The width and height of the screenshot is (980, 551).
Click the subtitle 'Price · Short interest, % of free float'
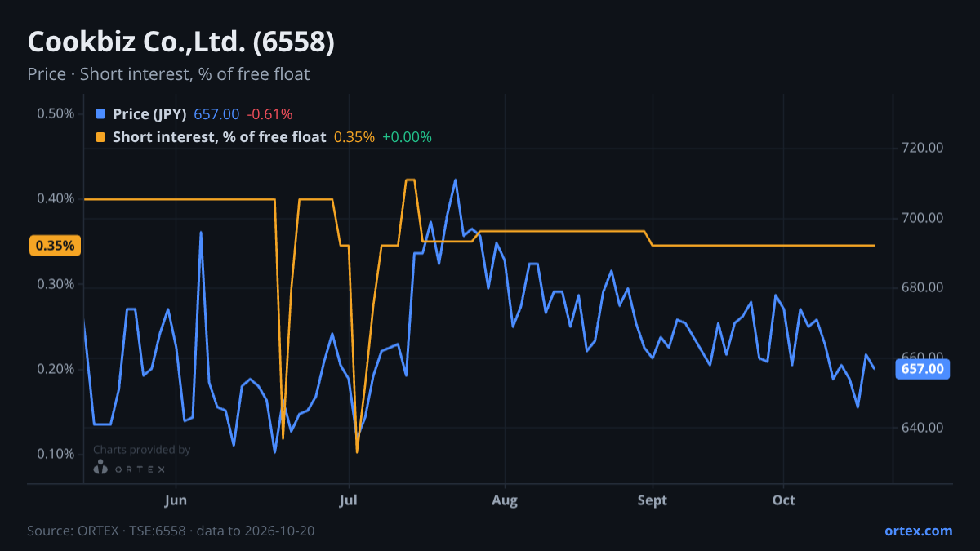168,74
